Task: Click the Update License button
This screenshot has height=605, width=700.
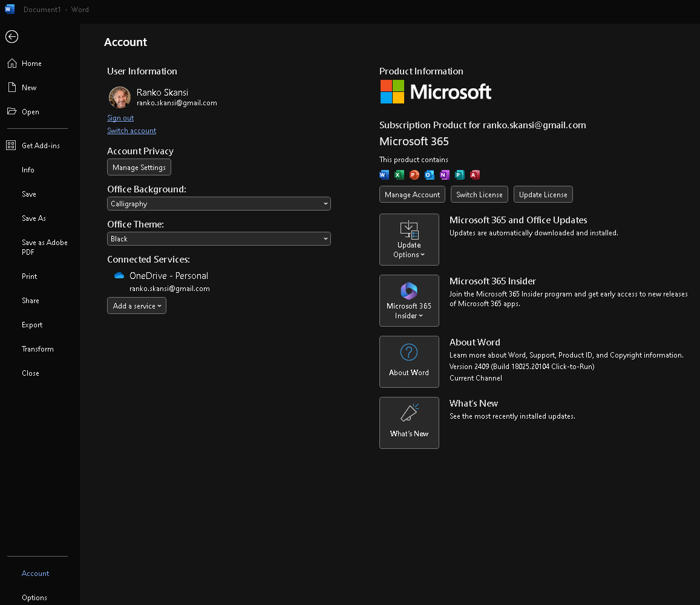Action: point(543,194)
